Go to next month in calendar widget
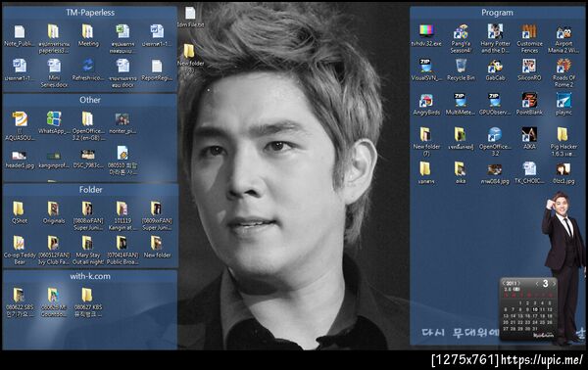The width and height of the screenshot is (588, 370). 554,284
